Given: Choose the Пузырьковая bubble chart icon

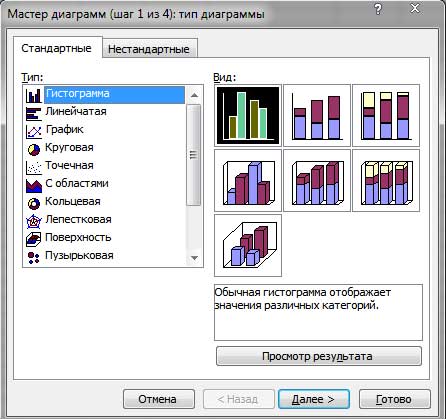Looking at the screenshot, I should [x=34, y=257].
